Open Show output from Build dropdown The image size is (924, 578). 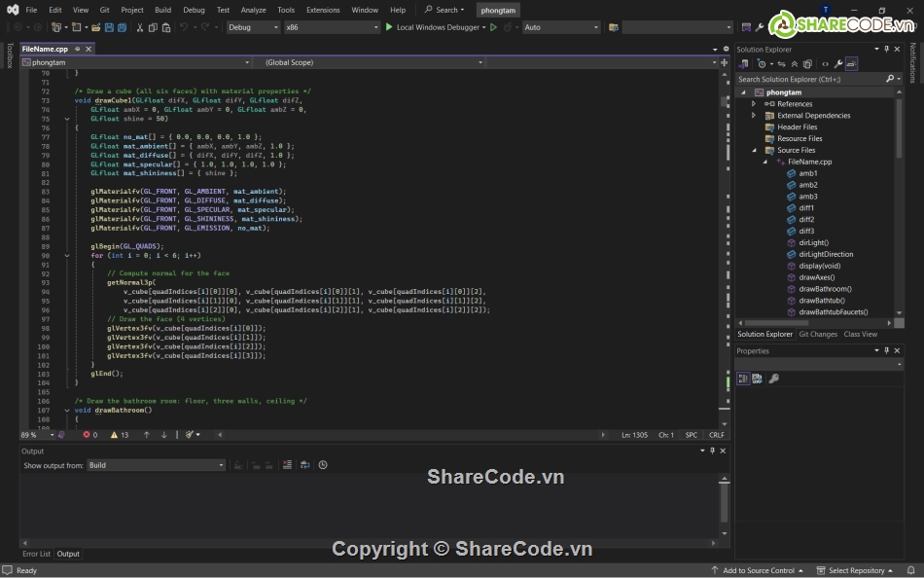pyautogui.click(x=156, y=465)
